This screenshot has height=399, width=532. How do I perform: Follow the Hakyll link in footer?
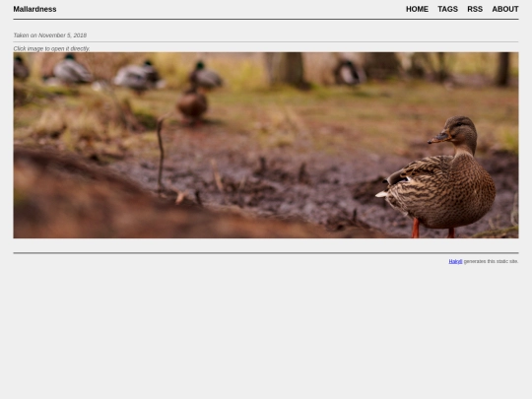pyautogui.click(x=455, y=261)
